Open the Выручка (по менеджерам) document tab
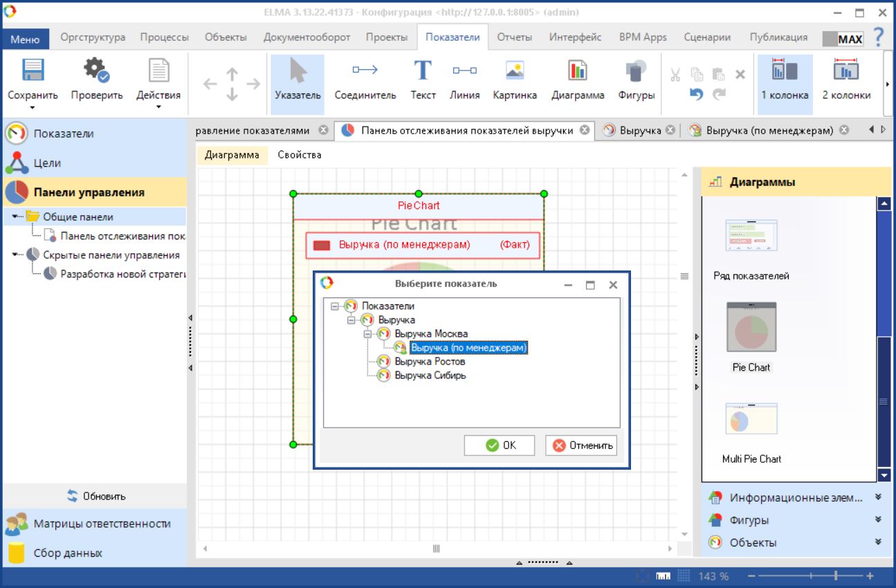Screen dimensions: 896x588 (x=769, y=130)
